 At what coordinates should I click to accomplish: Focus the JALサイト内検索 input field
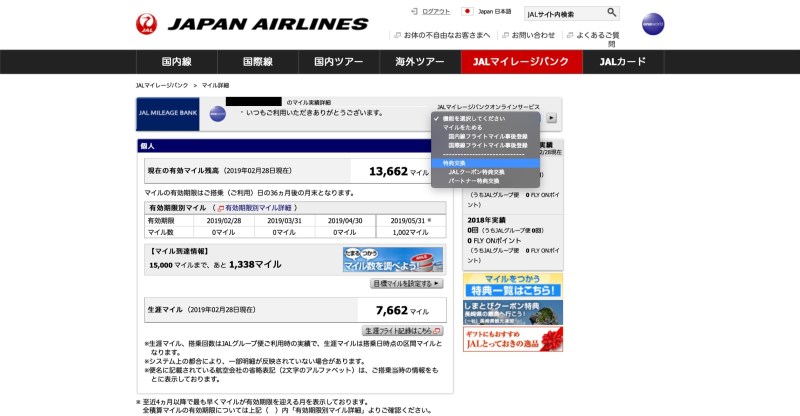pos(564,14)
